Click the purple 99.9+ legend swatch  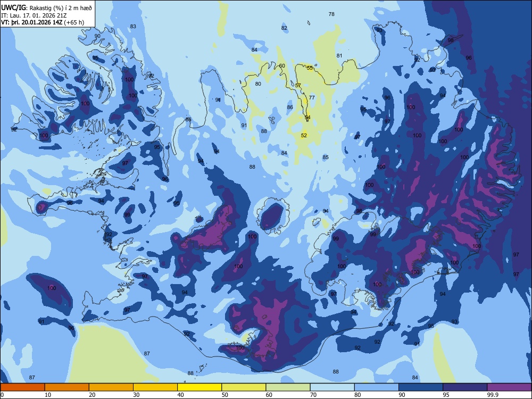point(509,387)
